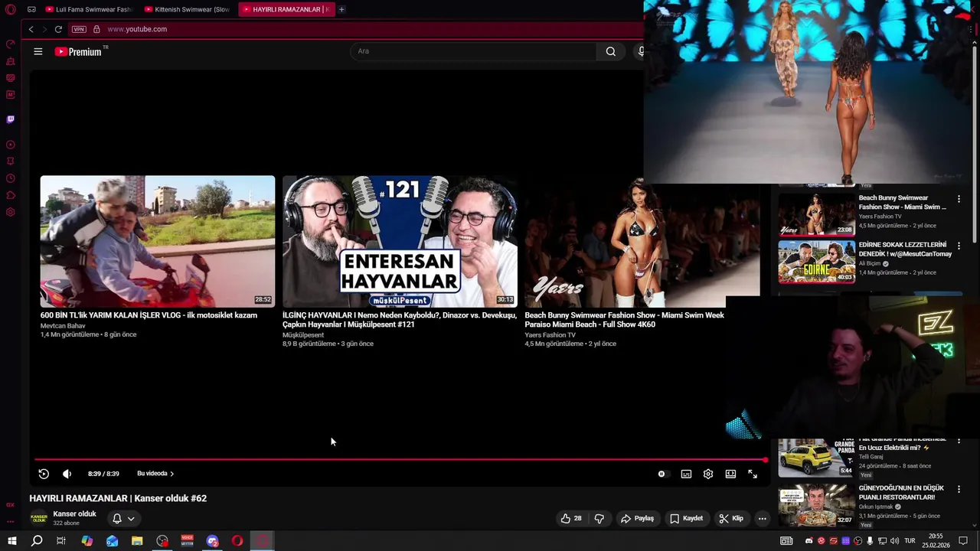Open the sidebar Settings gear icon
This screenshot has height=551, width=980.
(11, 212)
